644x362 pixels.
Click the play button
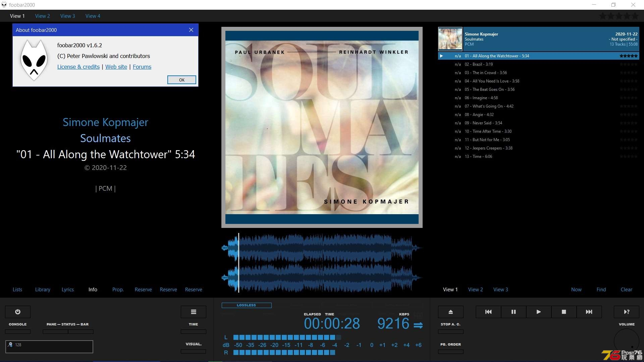(539, 312)
